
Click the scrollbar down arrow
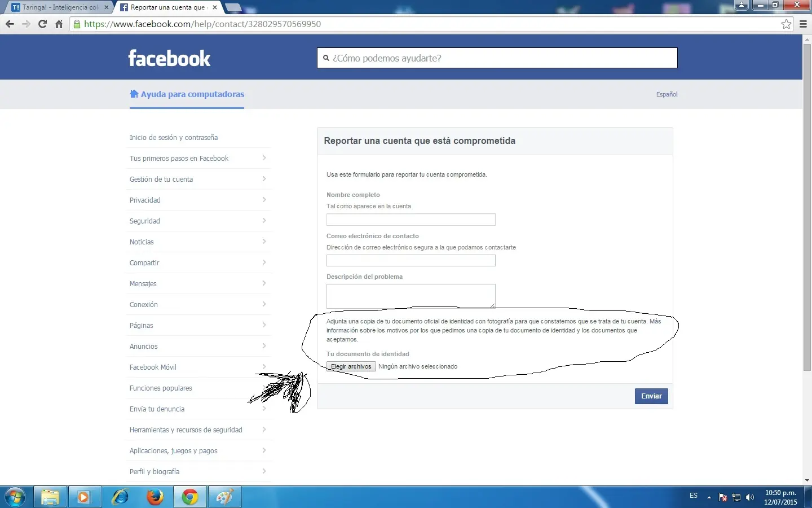pyautogui.click(x=807, y=480)
